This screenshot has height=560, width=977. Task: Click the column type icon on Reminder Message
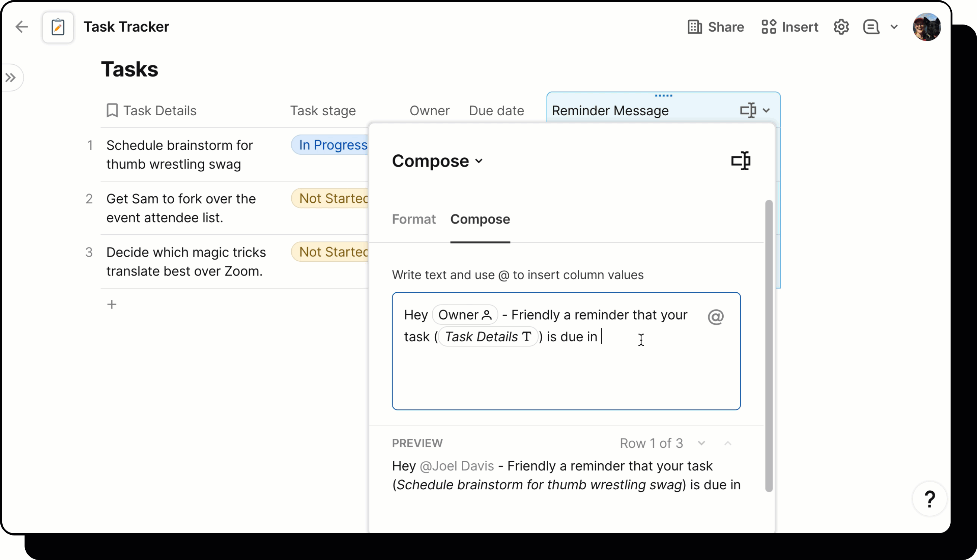point(749,110)
